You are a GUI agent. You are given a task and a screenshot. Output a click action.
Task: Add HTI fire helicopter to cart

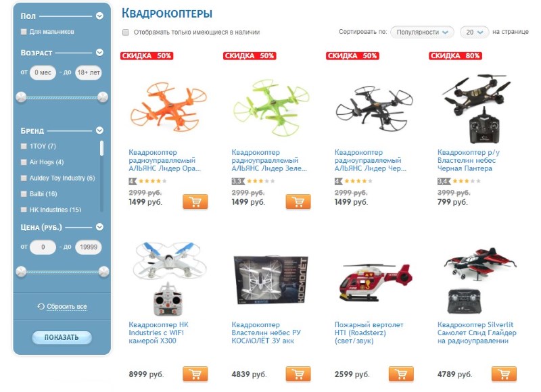pos(401,374)
